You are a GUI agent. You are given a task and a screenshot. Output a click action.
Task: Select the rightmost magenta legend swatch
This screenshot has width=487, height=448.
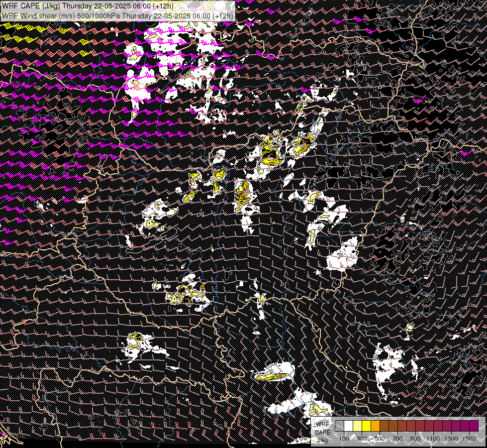point(474,426)
